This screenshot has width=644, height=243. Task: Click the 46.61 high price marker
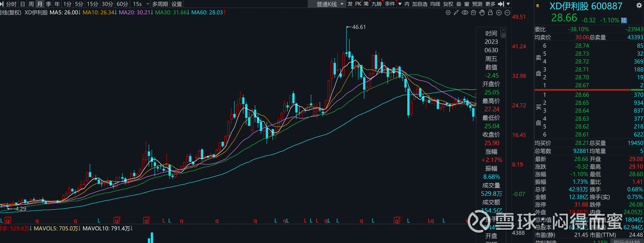point(359,27)
